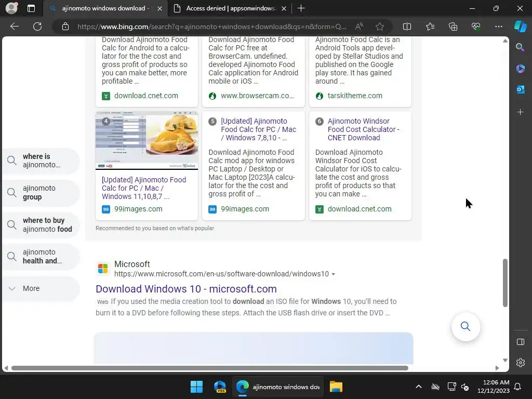532x399 pixels.
Task: Click the vertical scrollbar thumb
Action: 505,283
